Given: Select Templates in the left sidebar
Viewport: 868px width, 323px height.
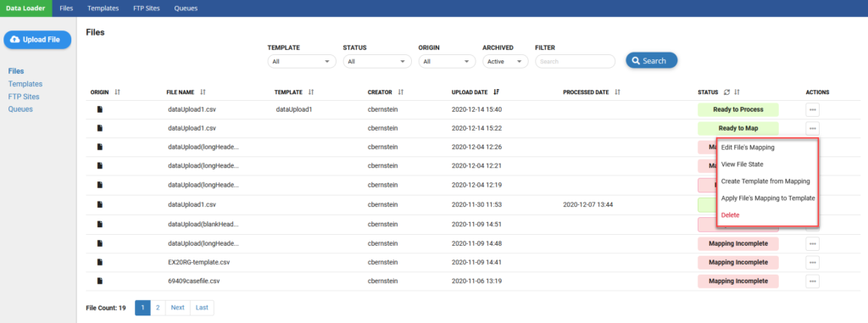Looking at the screenshot, I should pos(25,84).
